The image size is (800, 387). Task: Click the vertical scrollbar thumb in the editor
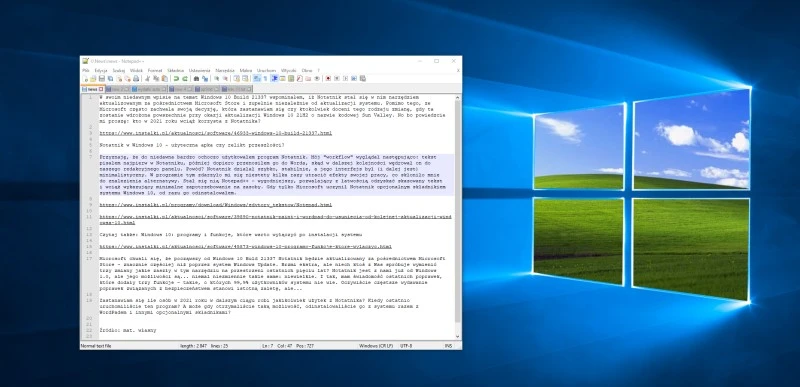coord(458,211)
